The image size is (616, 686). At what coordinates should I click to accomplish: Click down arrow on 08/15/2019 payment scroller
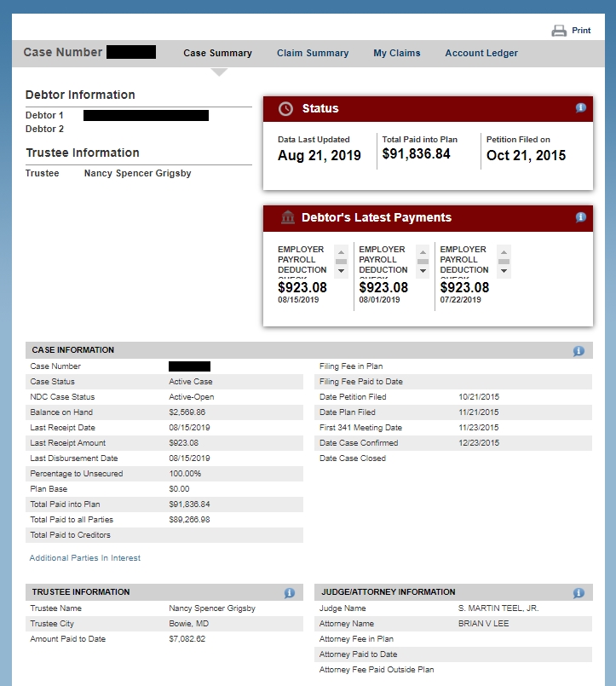[x=342, y=271]
